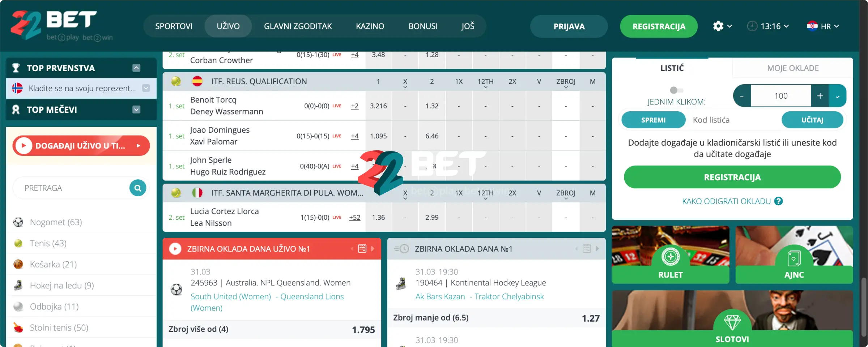Open +52 markets for Lucia Cortez Llorca

tap(355, 217)
